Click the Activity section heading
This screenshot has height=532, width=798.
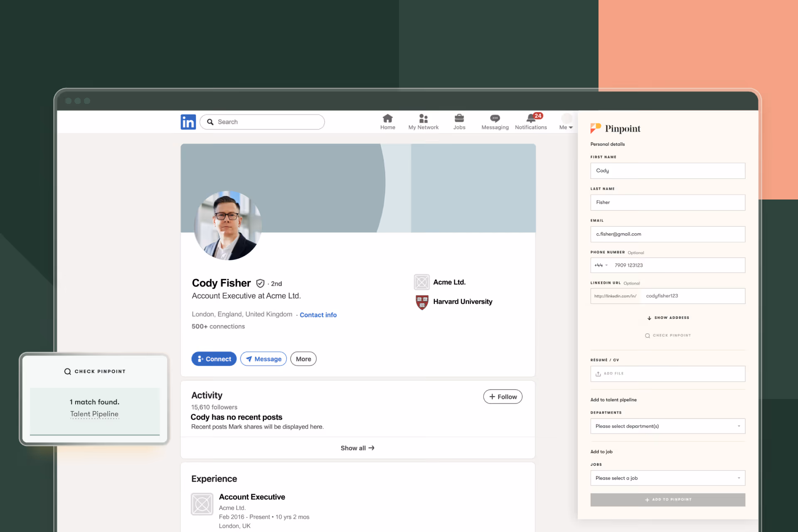[x=207, y=395]
